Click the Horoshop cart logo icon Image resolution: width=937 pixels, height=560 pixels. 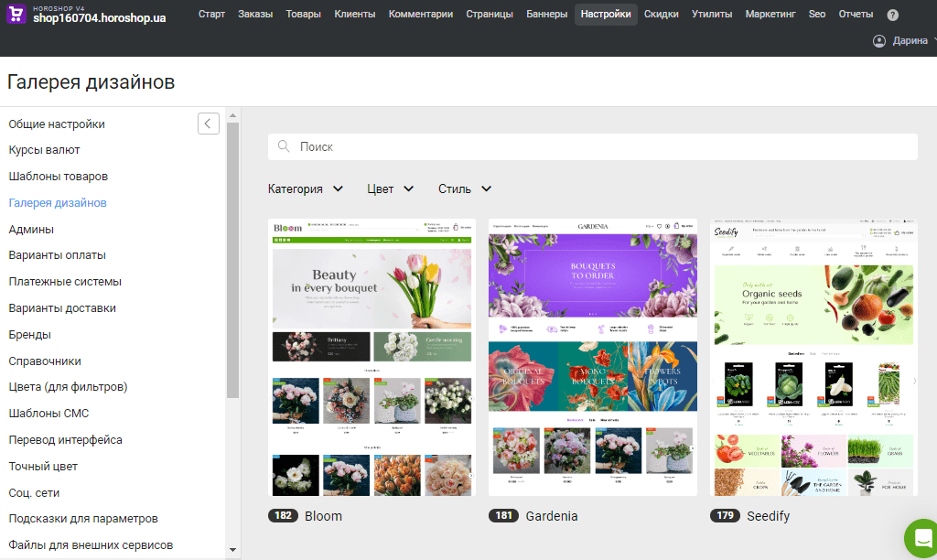coord(16,15)
